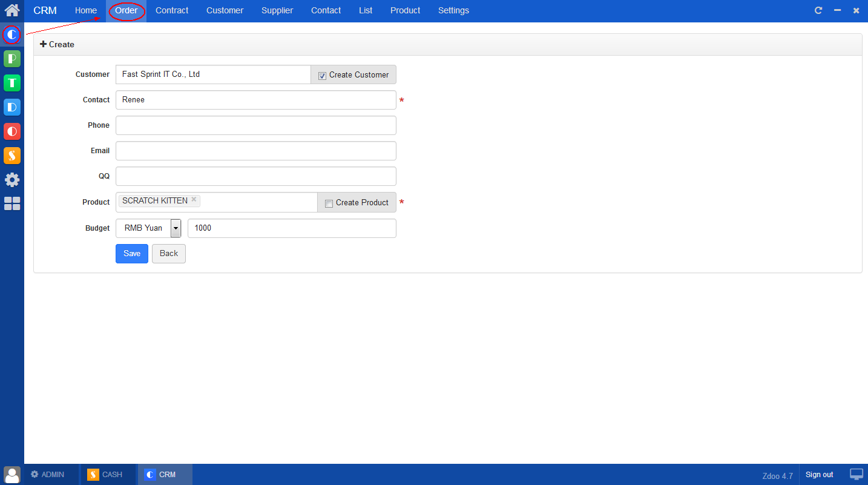Open the blue D app sidebar icon
This screenshot has height=485, width=868.
(x=12, y=107)
